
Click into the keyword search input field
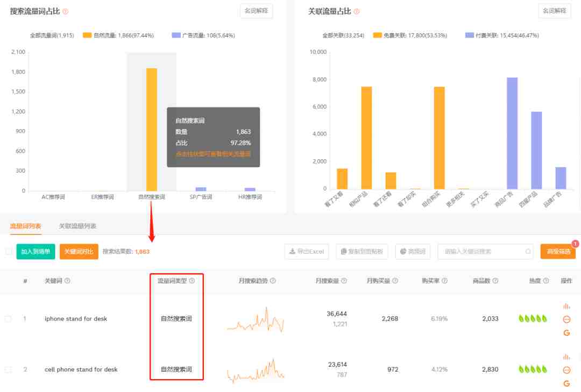485,252
